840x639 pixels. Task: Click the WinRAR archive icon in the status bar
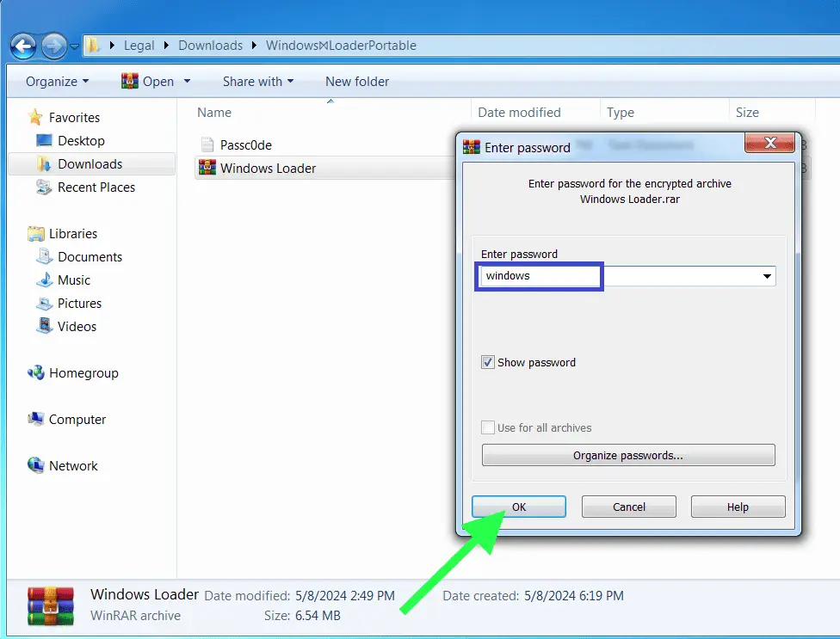(49, 605)
